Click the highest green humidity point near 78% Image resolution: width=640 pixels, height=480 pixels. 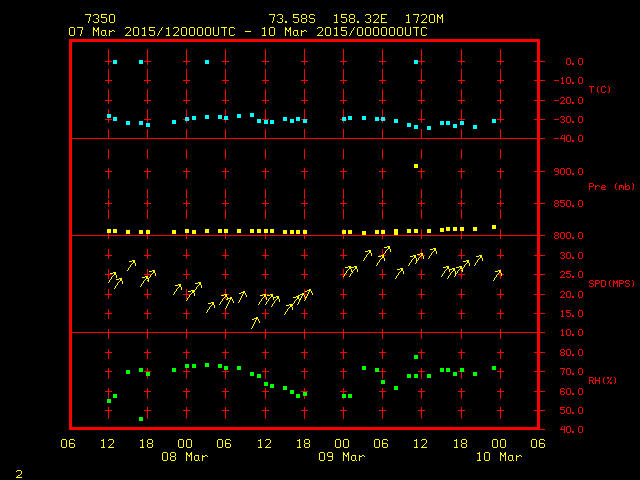[416, 357]
